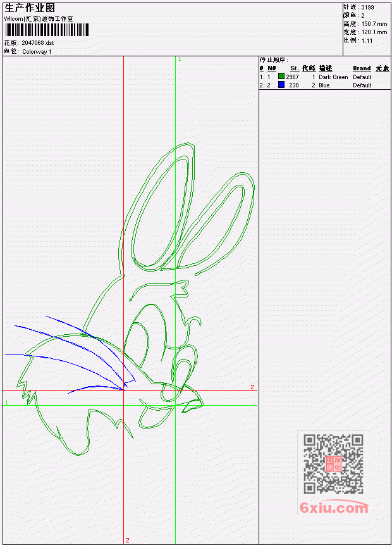The height and width of the screenshot is (545, 392).
Task: Click the 'Blue' description cell
Action: click(x=324, y=85)
